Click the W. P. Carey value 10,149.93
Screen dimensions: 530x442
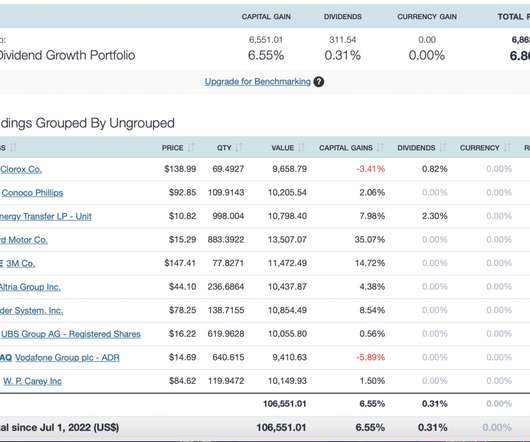coord(287,381)
